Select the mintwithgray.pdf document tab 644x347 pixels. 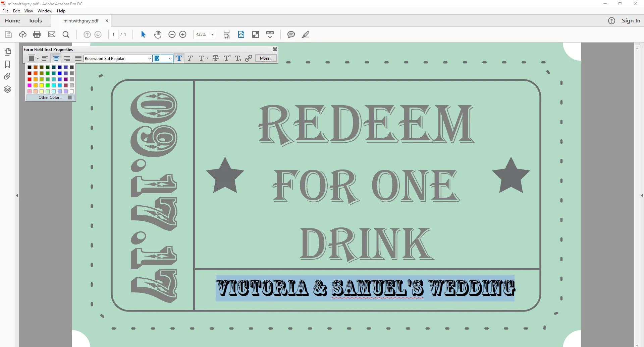pos(81,21)
